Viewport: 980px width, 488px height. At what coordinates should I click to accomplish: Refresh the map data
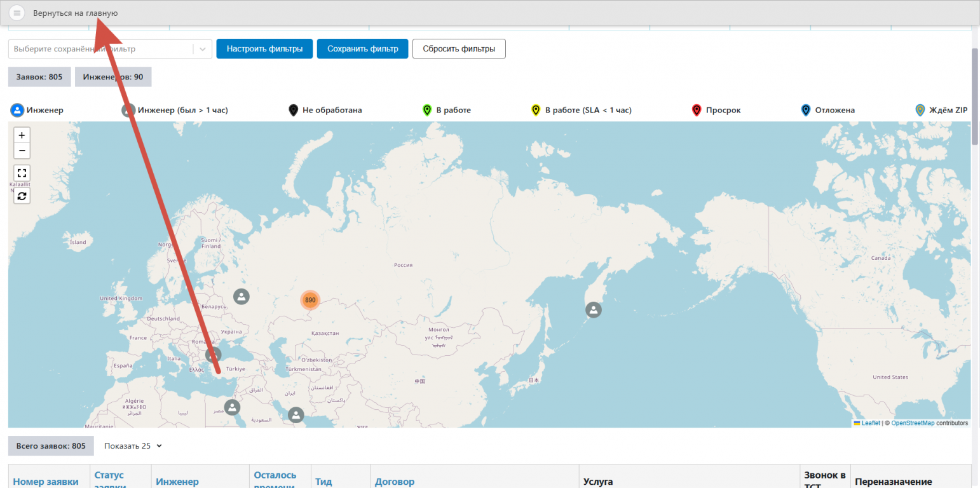22,196
